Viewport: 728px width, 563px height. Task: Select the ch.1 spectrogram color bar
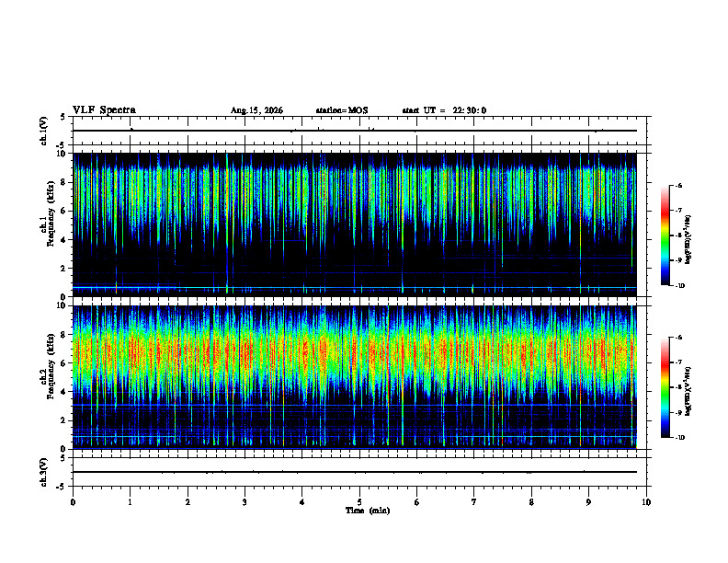665,236
